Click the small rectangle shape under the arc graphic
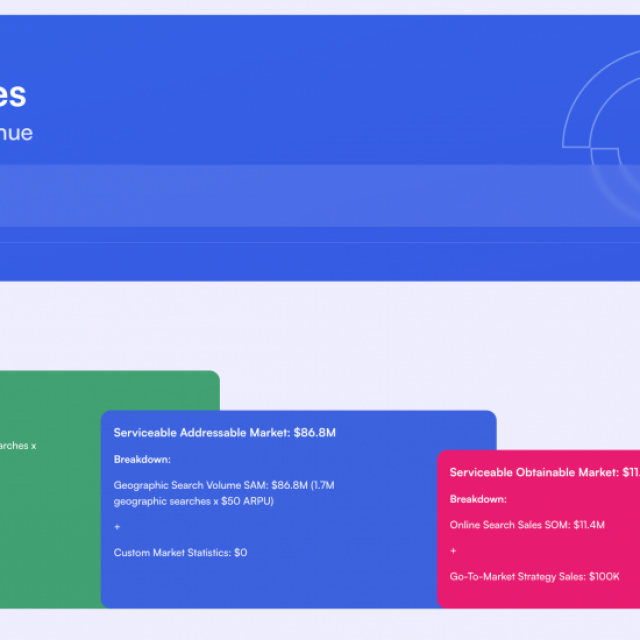 tap(606, 156)
